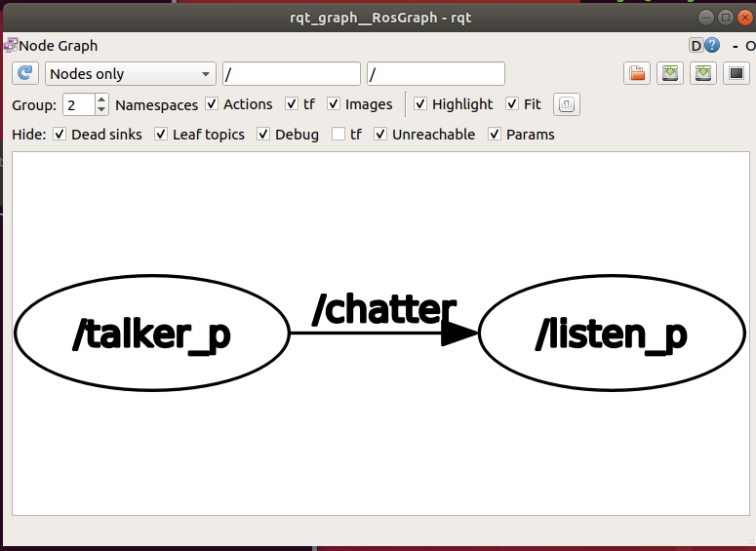
Task: Disable the Highlight checkbox
Action: (420, 103)
